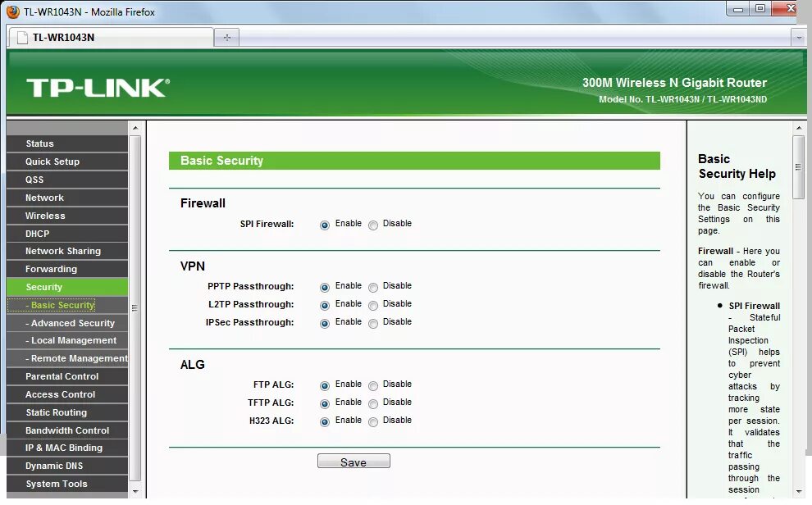This screenshot has height=505, width=812.
Task: Go to Remote Management submenu
Action: [x=67, y=358]
